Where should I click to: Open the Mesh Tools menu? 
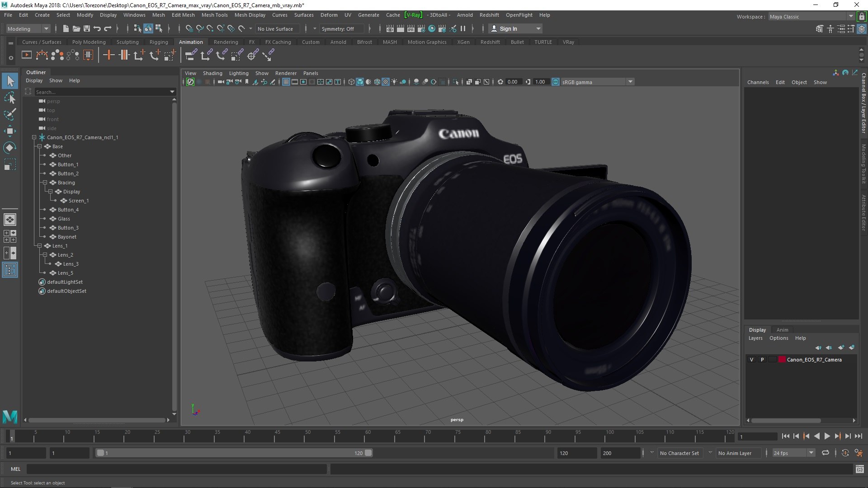coord(214,15)
